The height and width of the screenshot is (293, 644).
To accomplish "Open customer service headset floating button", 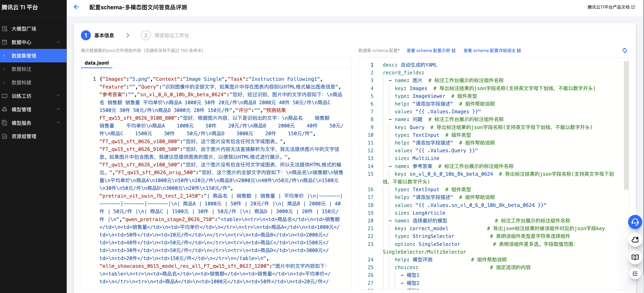I will (x=635, y=222).
